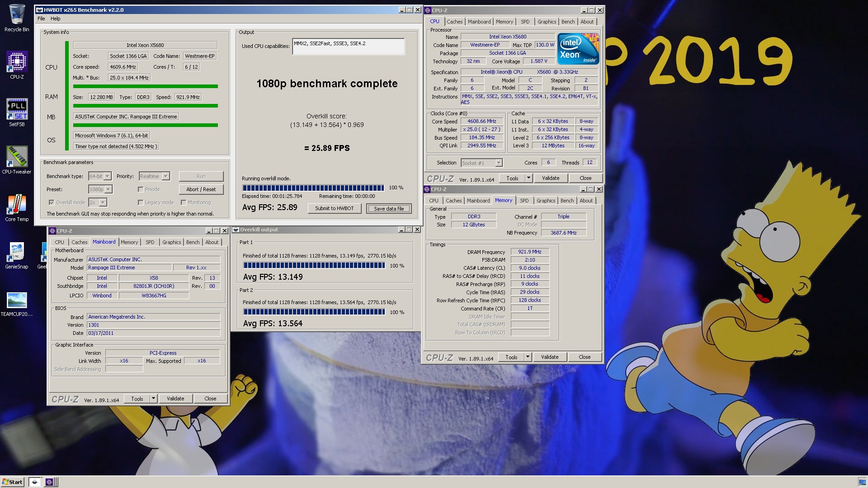Viewport: 868px width, 488px height.
Task: Click the show desktop tray icon
Action: point(862,482)
